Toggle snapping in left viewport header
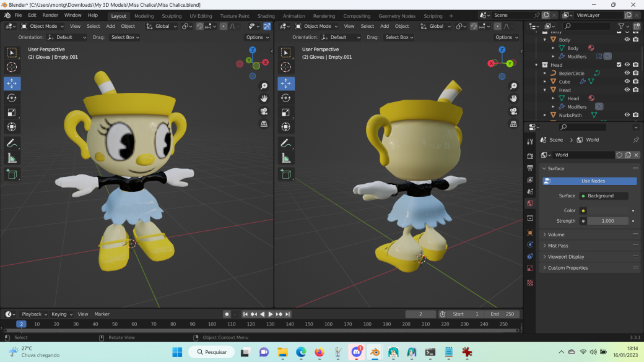The image size is (644, 362). [x=199, y=26]
